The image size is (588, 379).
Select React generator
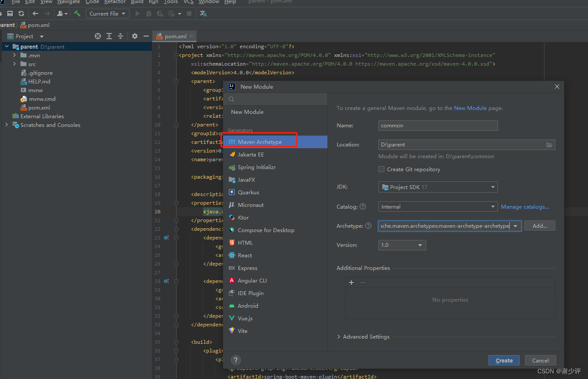(x=275, y=256)
